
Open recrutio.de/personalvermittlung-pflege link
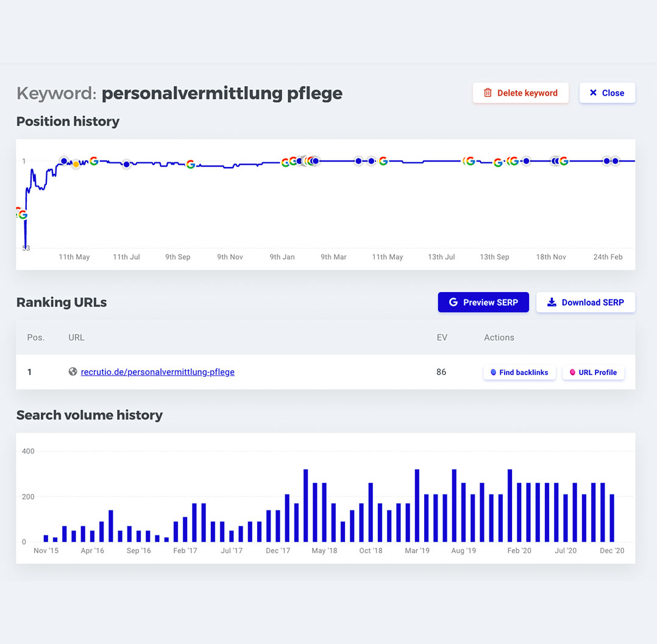(x=157, y=371)
